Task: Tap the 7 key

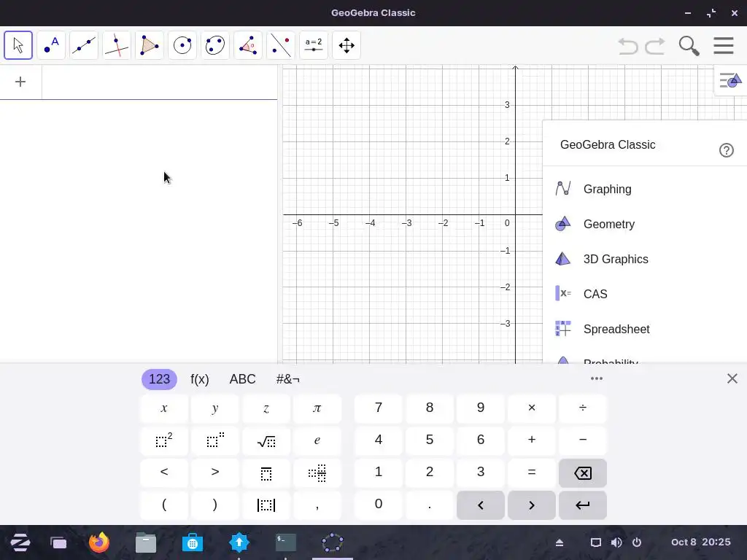Action: pyautogui.click(x=379, y=408)
